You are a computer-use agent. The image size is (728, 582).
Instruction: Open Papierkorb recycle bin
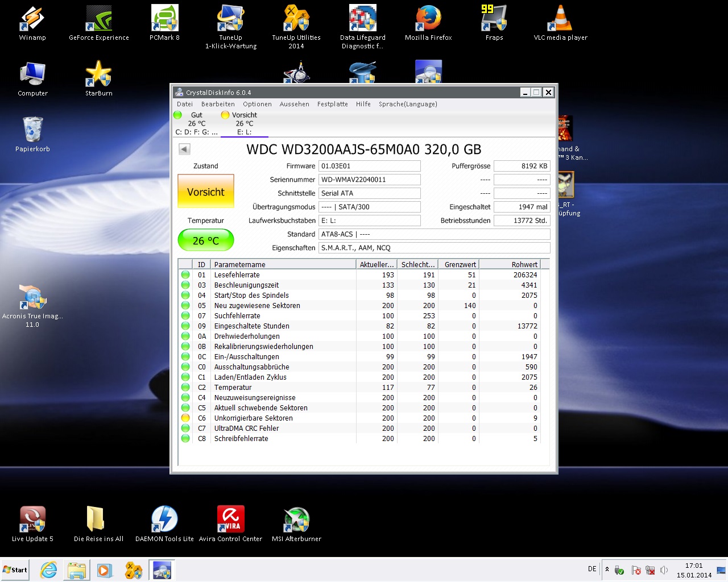32,134
